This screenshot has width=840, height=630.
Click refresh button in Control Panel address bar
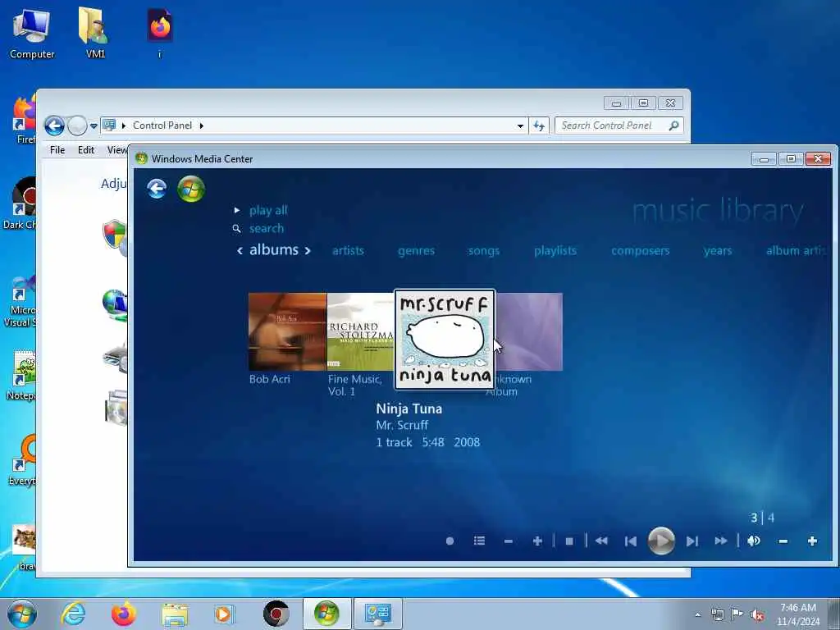click(539, 126)
